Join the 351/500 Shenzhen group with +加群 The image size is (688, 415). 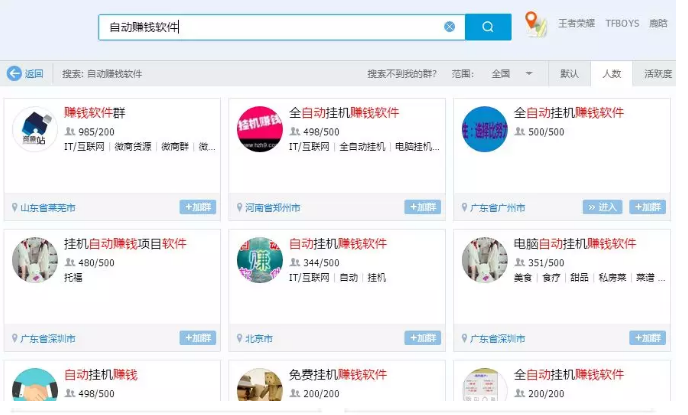(648, 338)
